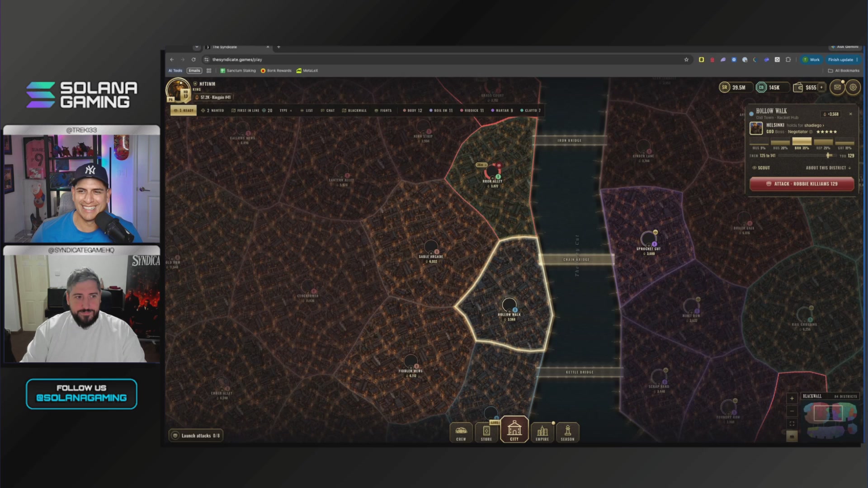Toggle the Fights filter
The height and width of the screenshot is (488, 868).
[383, 110]
